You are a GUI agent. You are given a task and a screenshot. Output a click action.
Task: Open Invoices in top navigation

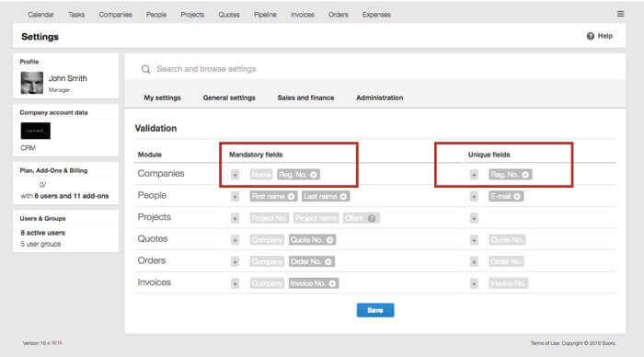tap(303, 15)
